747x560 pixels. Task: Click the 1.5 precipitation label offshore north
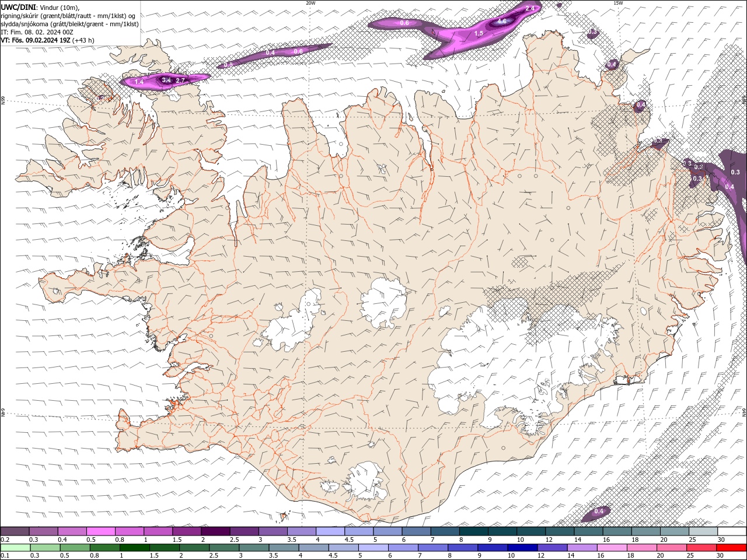click(x=479, y=34)
